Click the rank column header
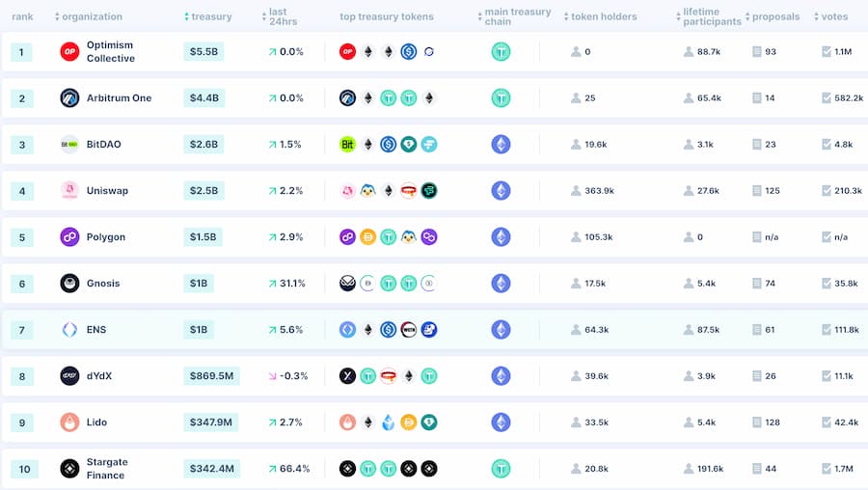The image size is (868, 490). point(22,16)
